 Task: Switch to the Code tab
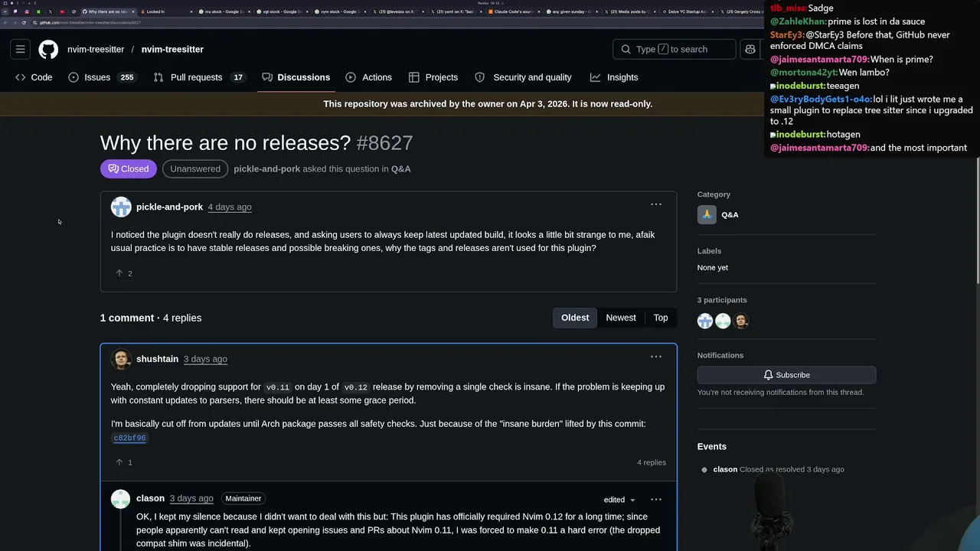coord(34,77)
